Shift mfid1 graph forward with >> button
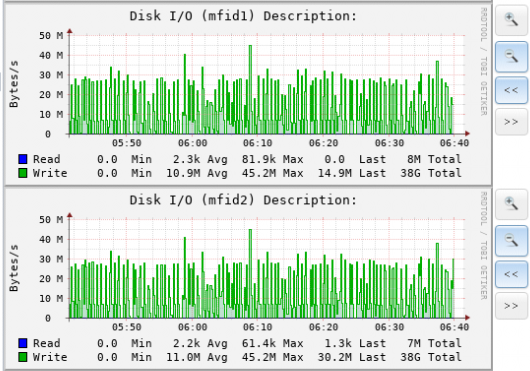The width and height of the screenshot is (530, 371). 511,122
